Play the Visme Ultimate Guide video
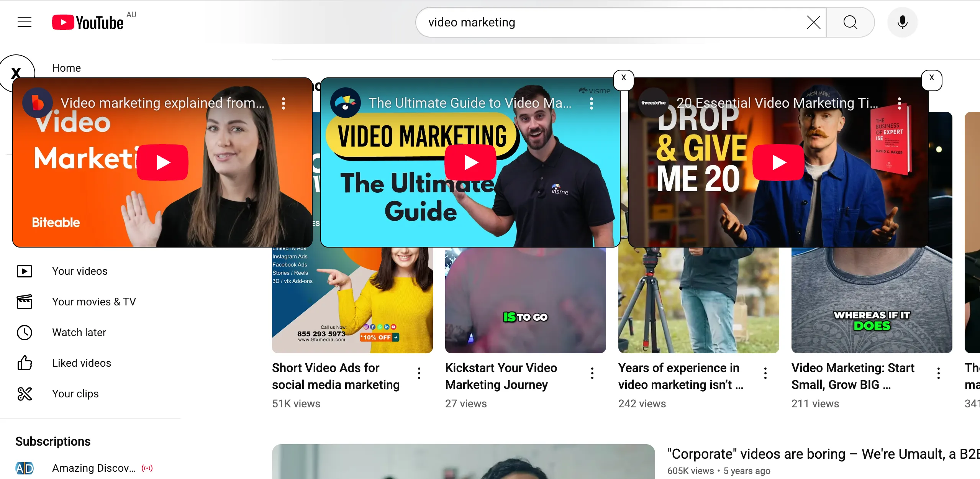Screen dimensions: 980x479 click(470, 162)
